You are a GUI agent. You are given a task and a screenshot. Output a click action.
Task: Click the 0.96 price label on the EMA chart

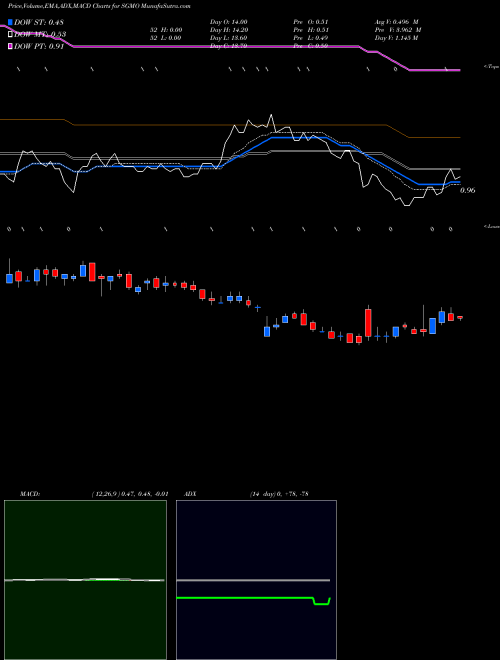pos(468,190)
